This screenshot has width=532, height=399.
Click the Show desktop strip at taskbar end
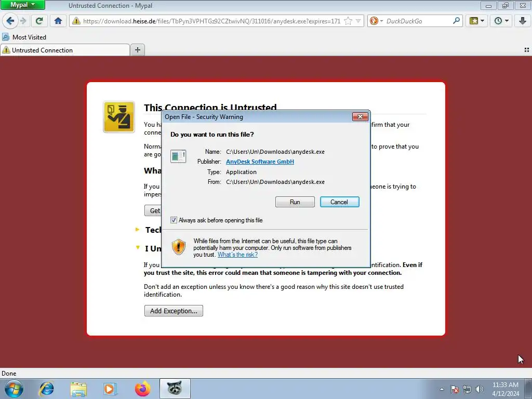click(x=528, y=389)
